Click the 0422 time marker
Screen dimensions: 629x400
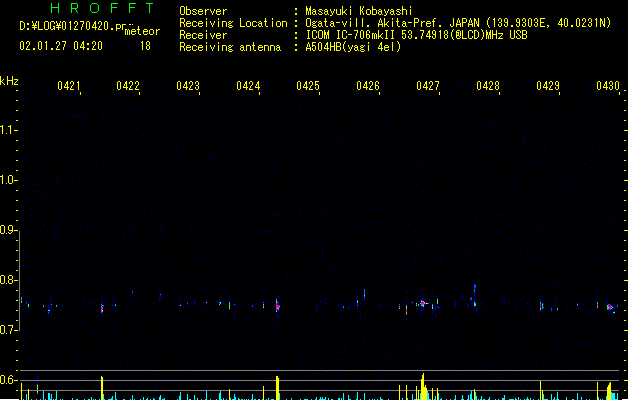pos(128,86)
